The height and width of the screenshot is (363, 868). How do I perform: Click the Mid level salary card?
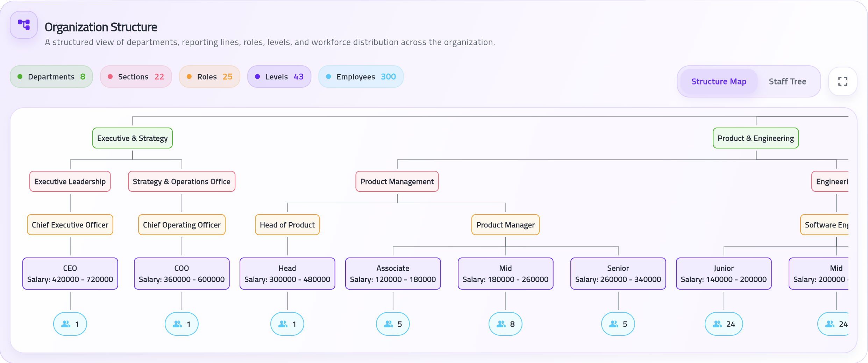(505, 274)
